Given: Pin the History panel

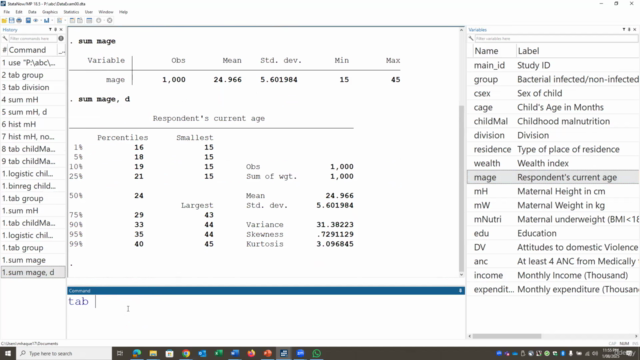Looking at the screenshot, I should (x=56, y=29).
